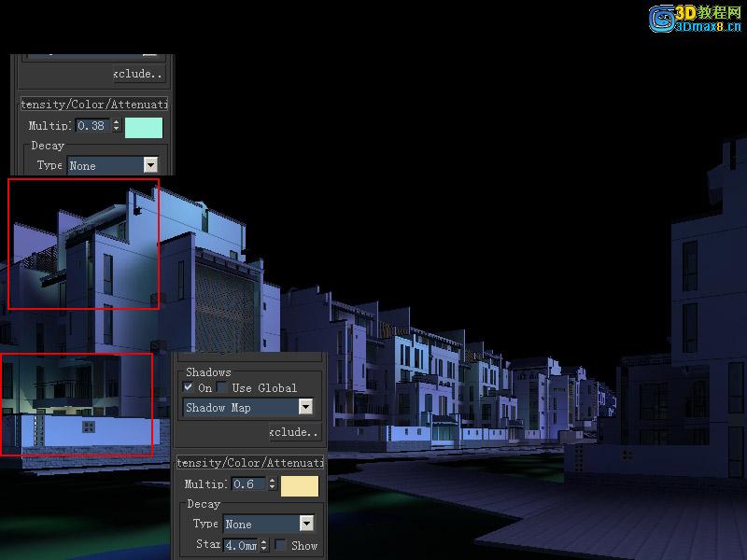Click the Exclude button below Shadow Map
The image size is (747, 560).
pos(295,432)
